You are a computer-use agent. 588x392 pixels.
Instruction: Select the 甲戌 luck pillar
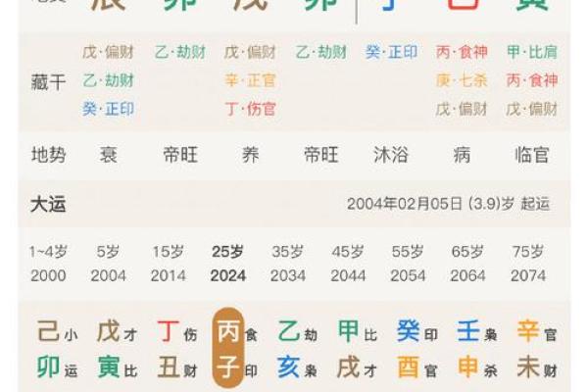357,350
